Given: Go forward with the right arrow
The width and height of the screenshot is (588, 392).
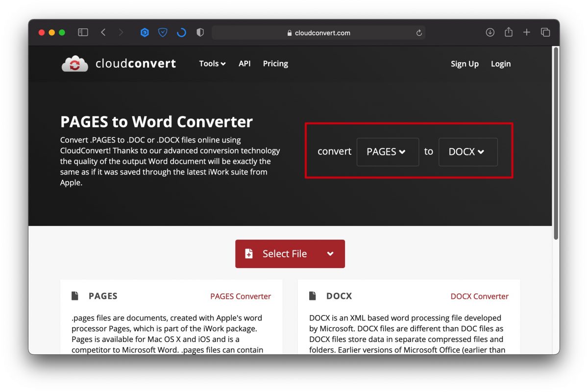Looking at the screenshot, I should coord(121,32).
